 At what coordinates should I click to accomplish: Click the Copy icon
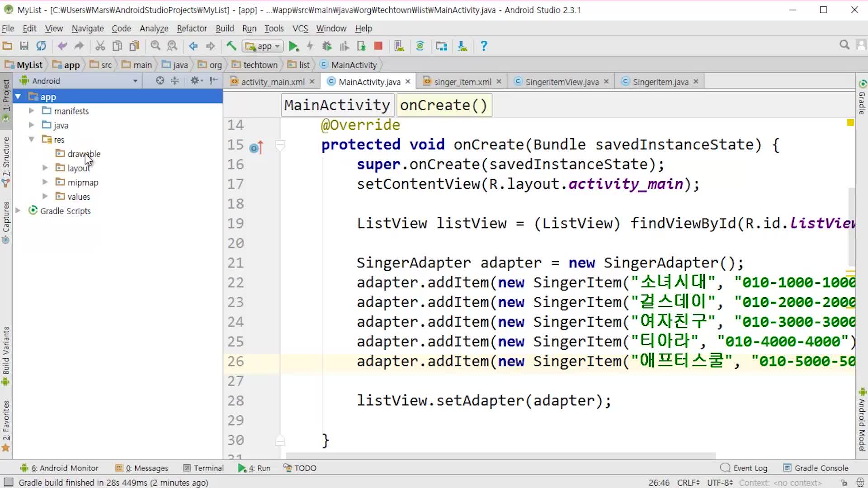pyautogui.click(x=117, y=46)
